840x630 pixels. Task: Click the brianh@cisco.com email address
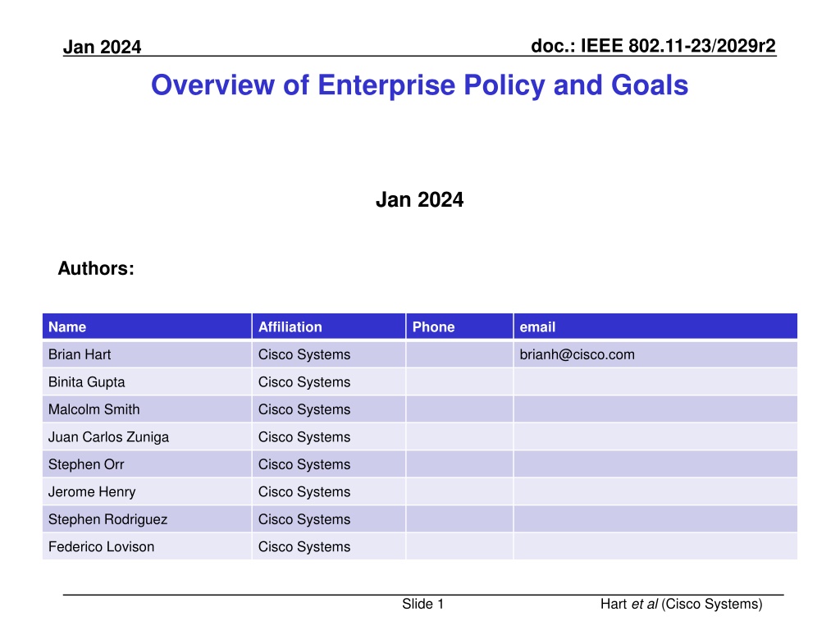pos(577,354)
